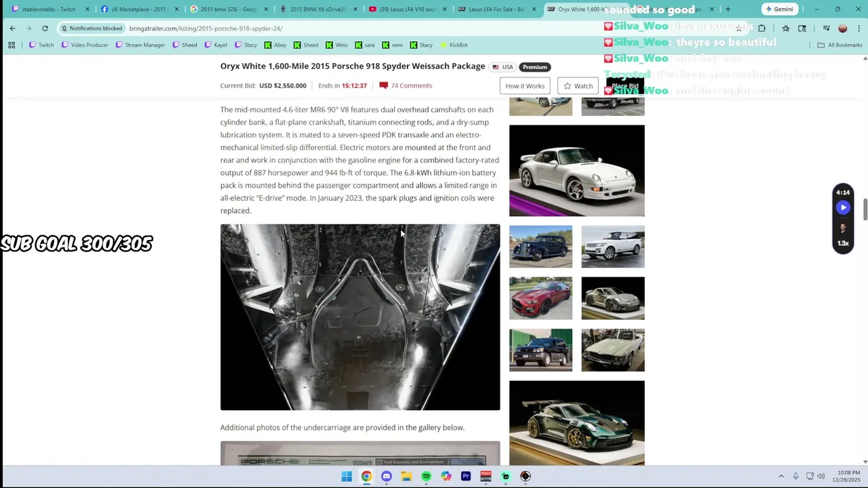Click the How it Works button
The height and width of the screenshot is (488, 868).
point(525,86)
